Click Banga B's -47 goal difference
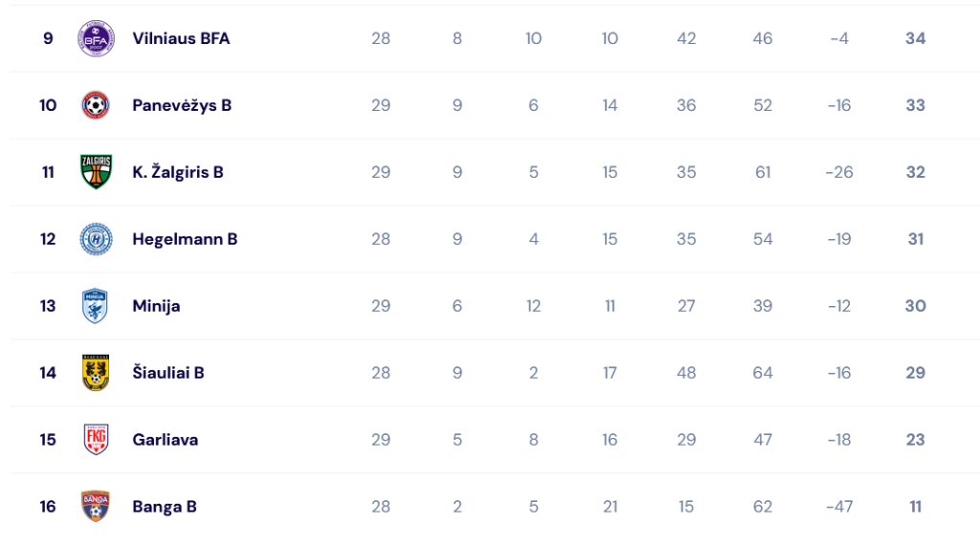Viewport: 980px width, 546px height. coord(839,506)
